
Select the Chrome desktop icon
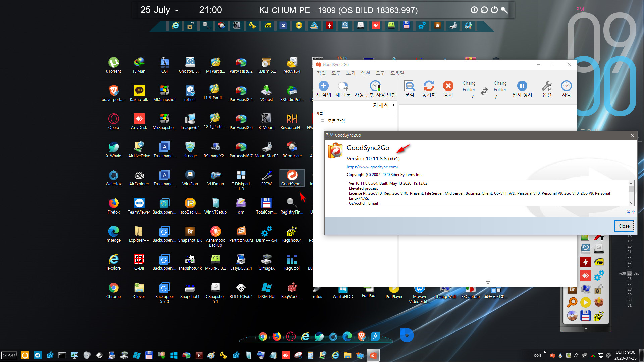(x=113, y=291)
